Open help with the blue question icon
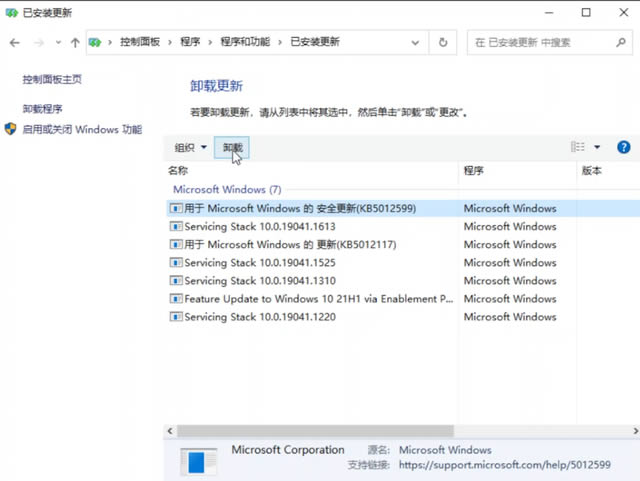Viewport: 640px width, 481px height. coord(623,147)
